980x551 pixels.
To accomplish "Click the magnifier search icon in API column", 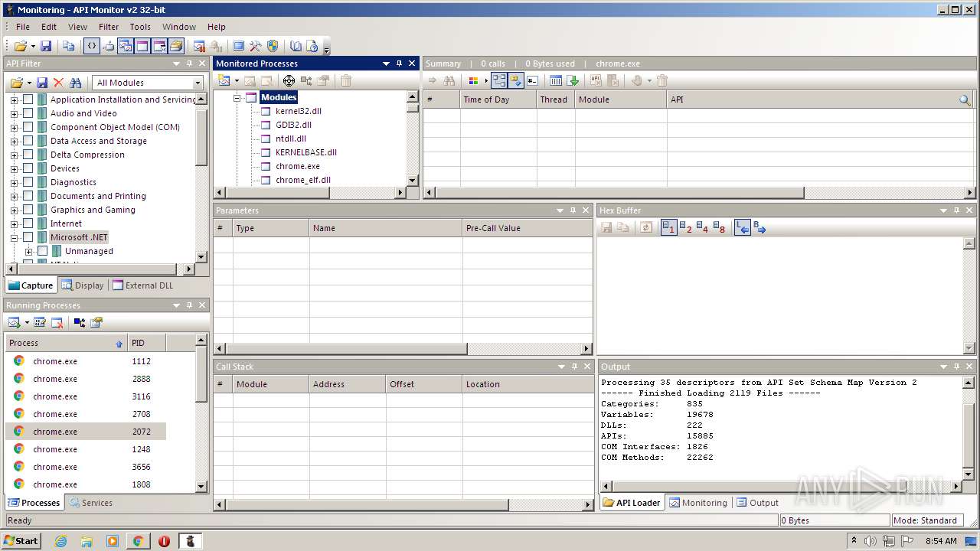I will pyautogui.click(x=965, y=99).
